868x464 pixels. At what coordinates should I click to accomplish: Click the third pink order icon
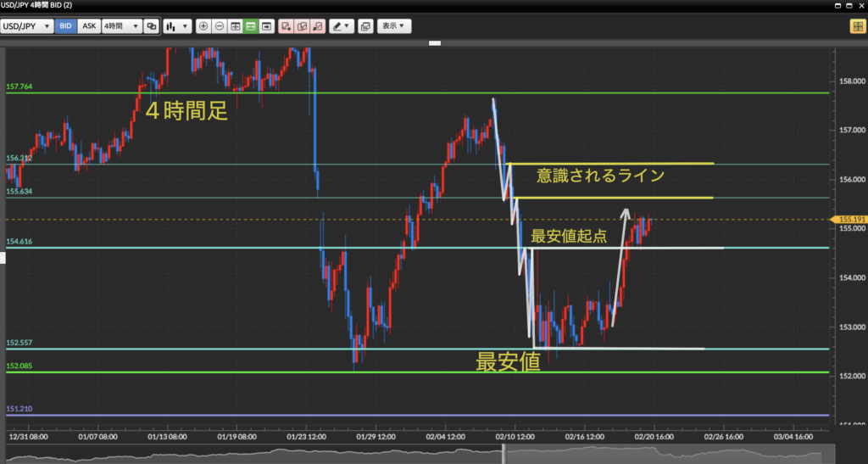click(x=317, y=26)
